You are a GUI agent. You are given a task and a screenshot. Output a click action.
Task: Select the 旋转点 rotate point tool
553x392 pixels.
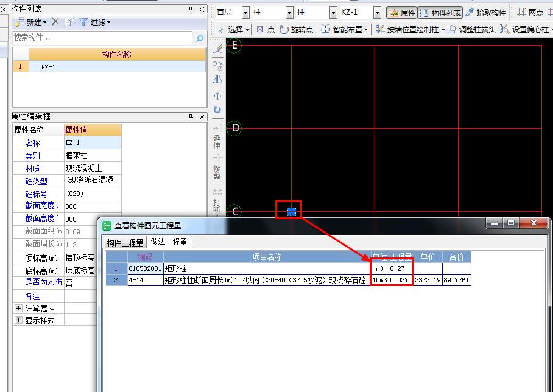[x=296, y=30]
